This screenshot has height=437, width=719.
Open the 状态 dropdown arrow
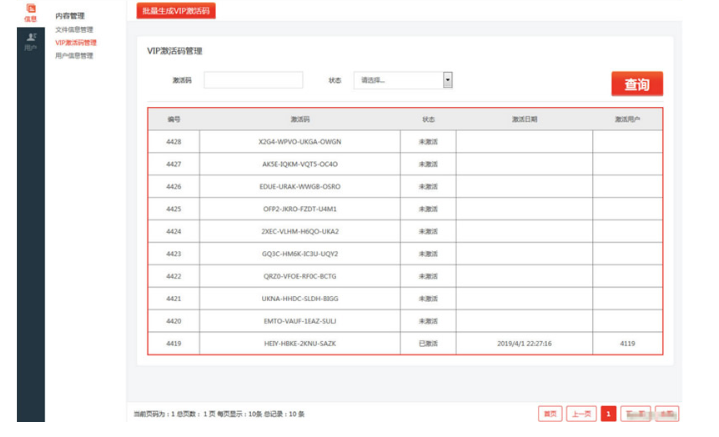coord(448,80)
